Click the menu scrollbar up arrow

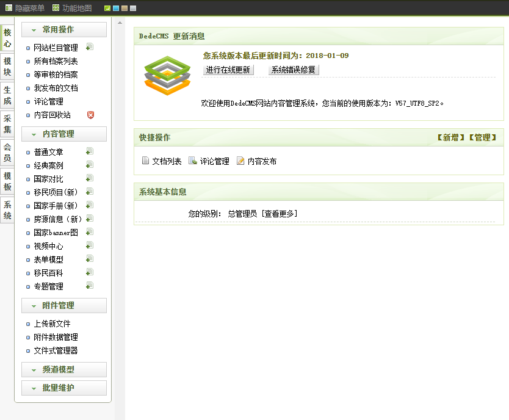(x=120, y=23)
